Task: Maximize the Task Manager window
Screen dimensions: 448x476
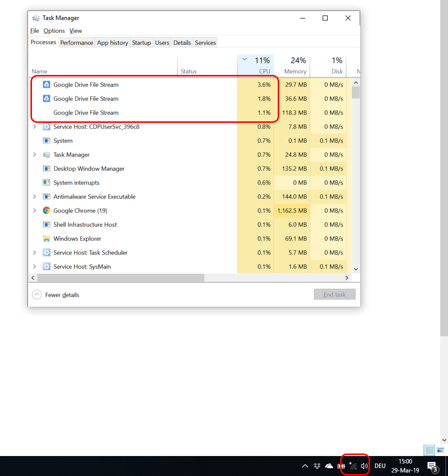Action: (325, 18)
